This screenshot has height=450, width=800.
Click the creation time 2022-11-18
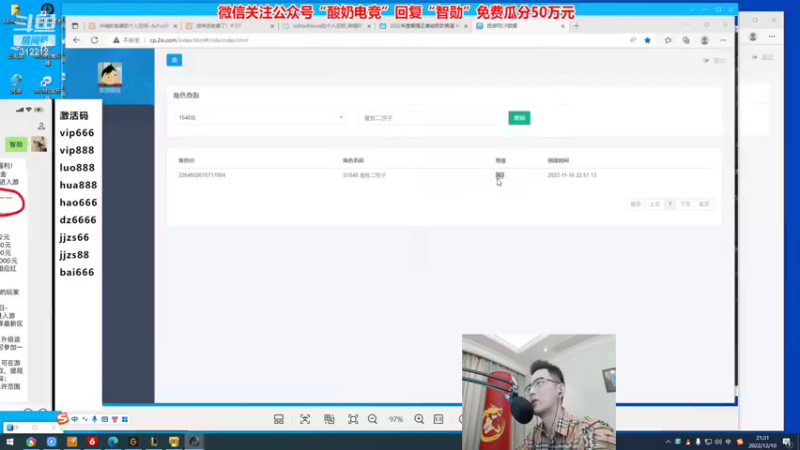pos(571,175)
